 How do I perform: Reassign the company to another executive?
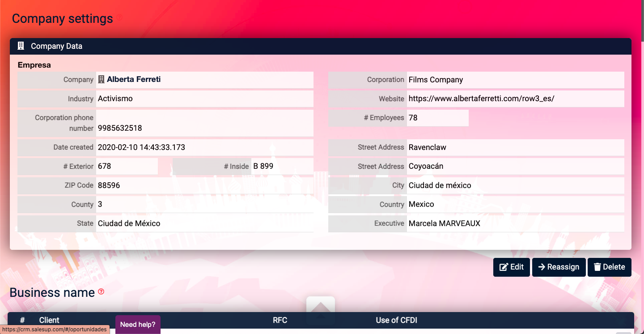[559, 267]
